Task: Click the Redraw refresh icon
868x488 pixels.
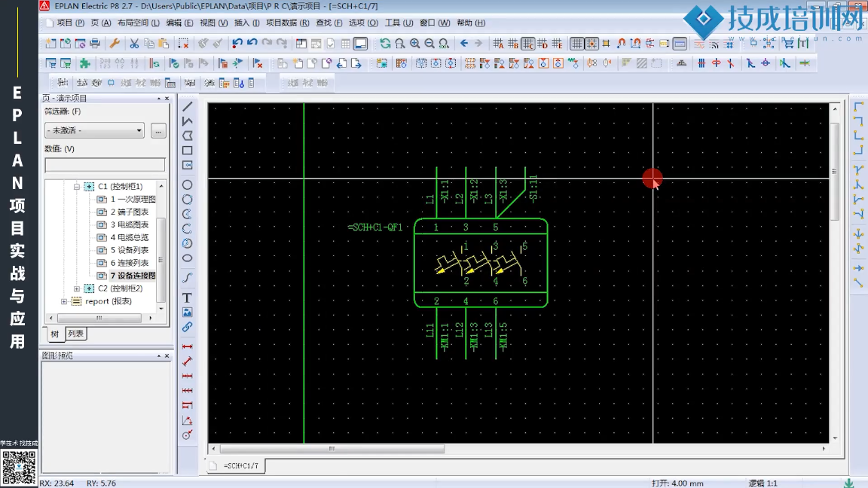Action: pyautogui.click(x=385, y=43)
